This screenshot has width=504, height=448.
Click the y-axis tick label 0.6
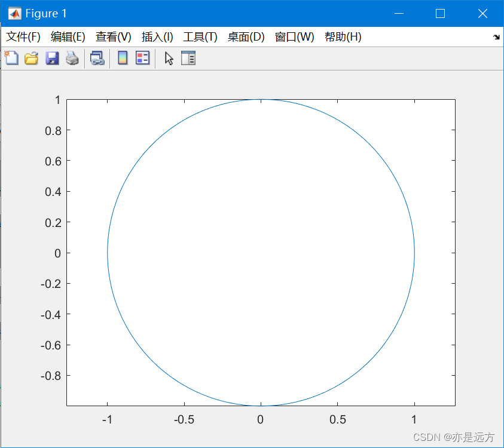(53, 161)
